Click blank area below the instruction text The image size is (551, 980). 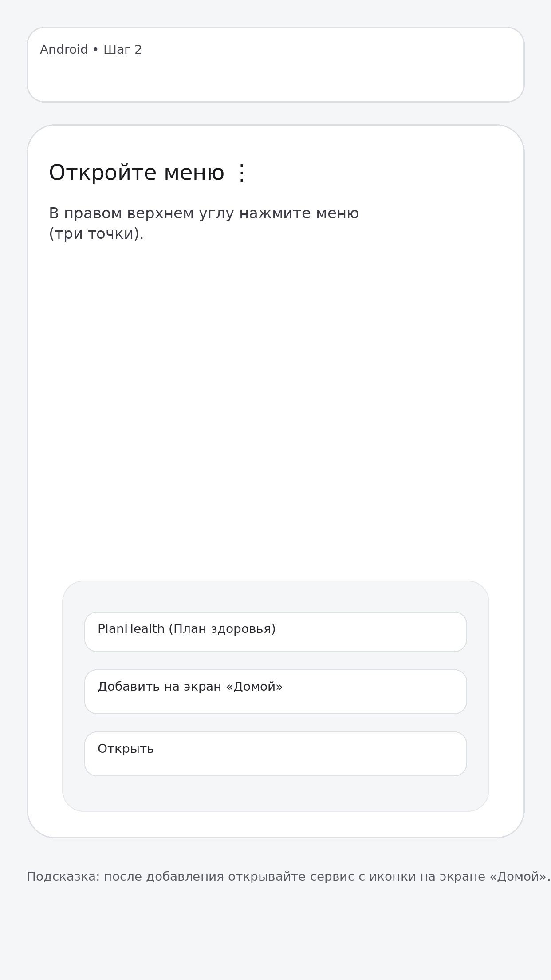(x=275, y=399)
